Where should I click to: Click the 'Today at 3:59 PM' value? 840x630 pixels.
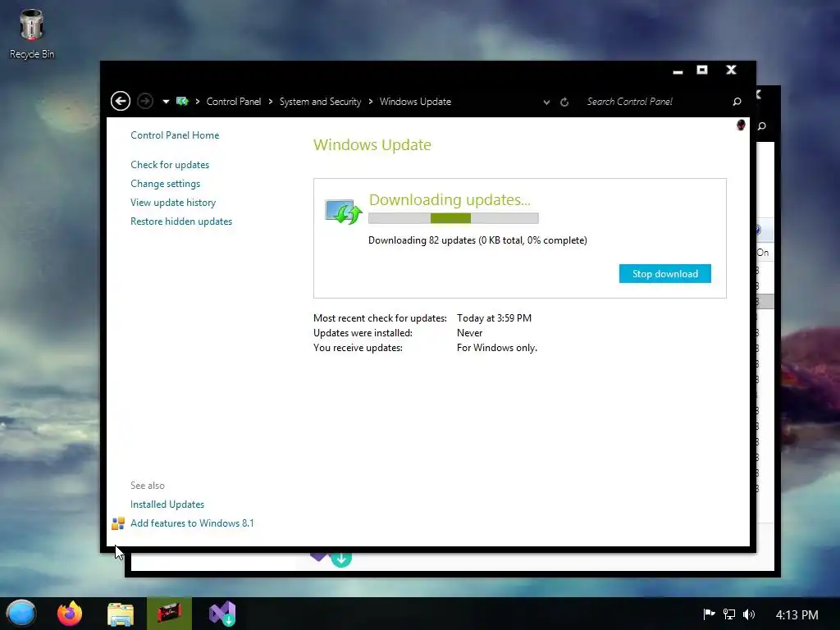click(494, 317)
